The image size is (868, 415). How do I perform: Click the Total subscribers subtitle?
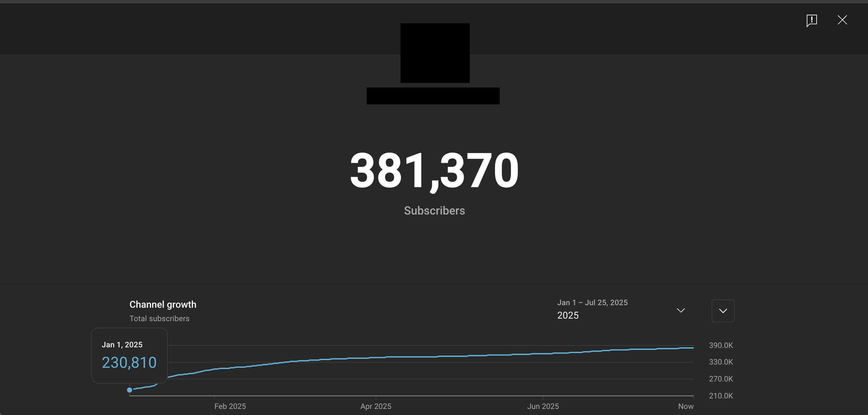pos(159,319)
